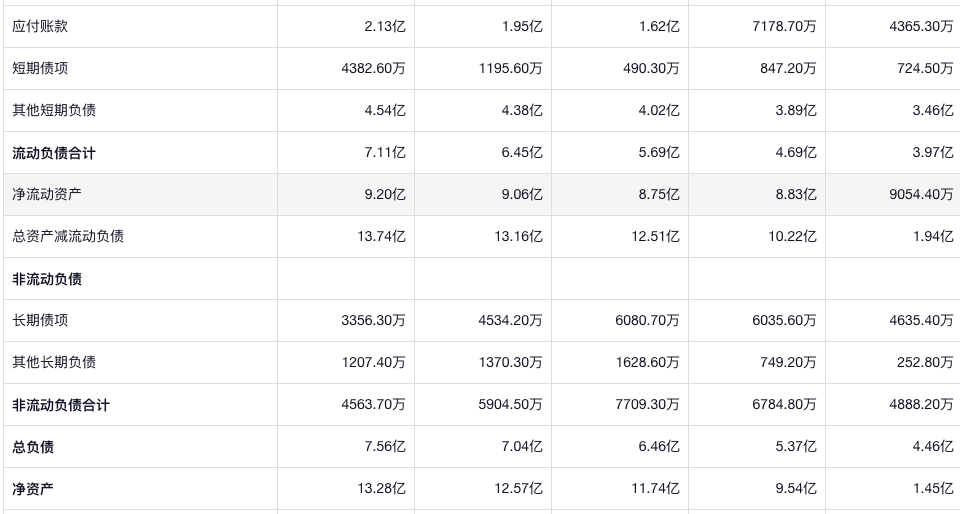Highlight the 净流动资产 row label
This screenshot has height=514, width=960.
[x=47, y=195]
